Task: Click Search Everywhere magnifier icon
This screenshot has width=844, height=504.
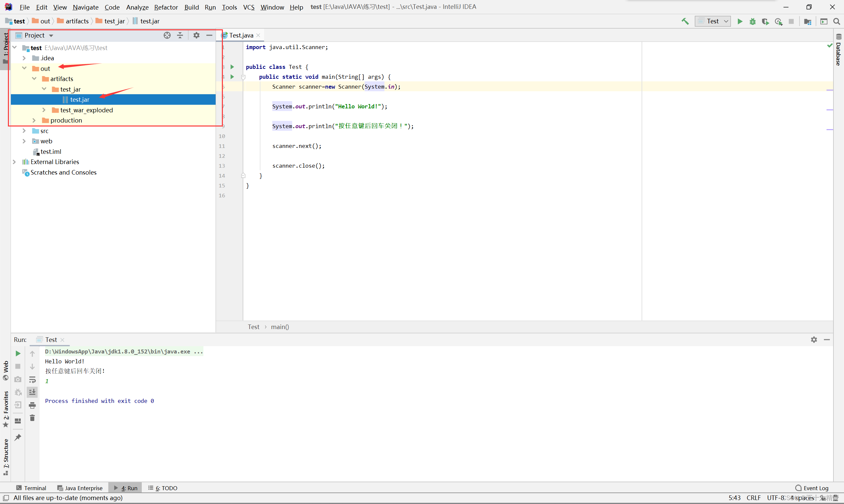Action: coord(836,21)
